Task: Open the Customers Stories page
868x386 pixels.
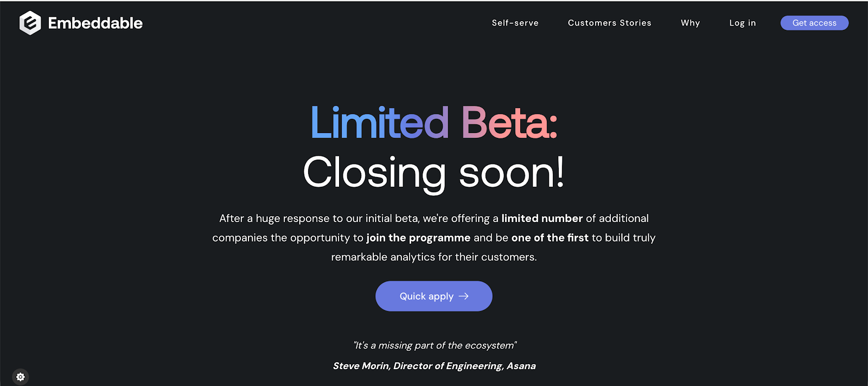Action: pos(609,23)
